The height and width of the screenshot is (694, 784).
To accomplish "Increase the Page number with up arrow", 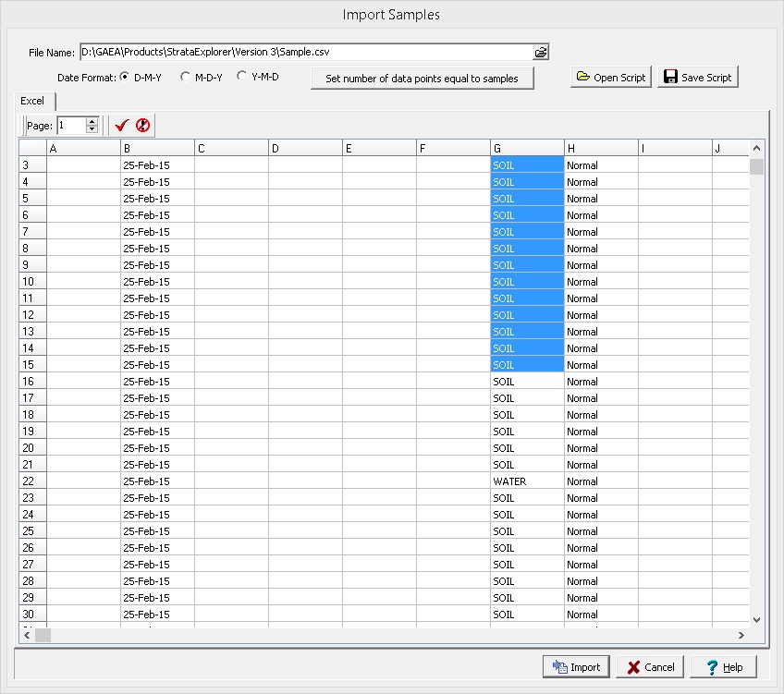I will click(92, 121).
